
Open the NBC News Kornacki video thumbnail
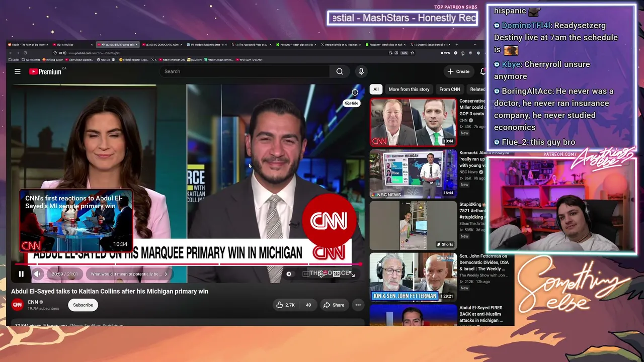click(x=413, y=174)
